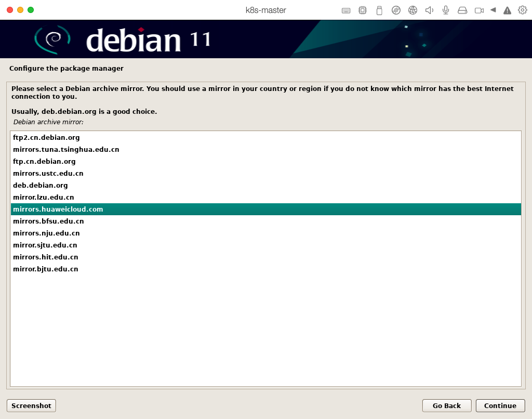
Task: Select mirror mirrors.tuna.tsinghua.edu.cn
Action: (265, 149)
